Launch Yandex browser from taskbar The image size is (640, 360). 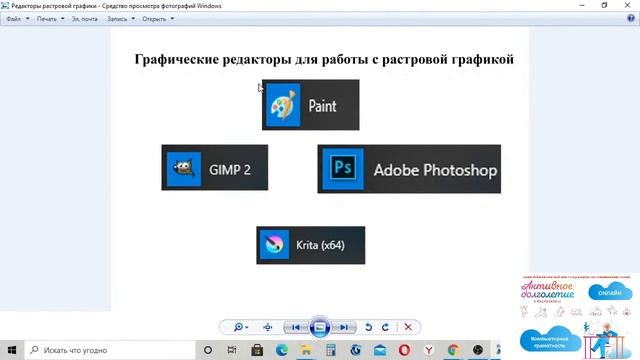click(429, 350)
